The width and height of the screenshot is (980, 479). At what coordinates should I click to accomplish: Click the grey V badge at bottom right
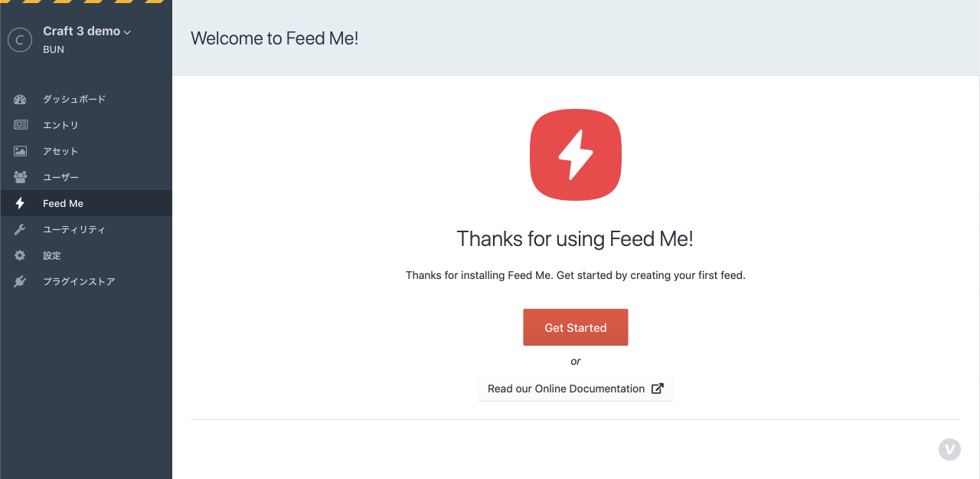[949, 449]
